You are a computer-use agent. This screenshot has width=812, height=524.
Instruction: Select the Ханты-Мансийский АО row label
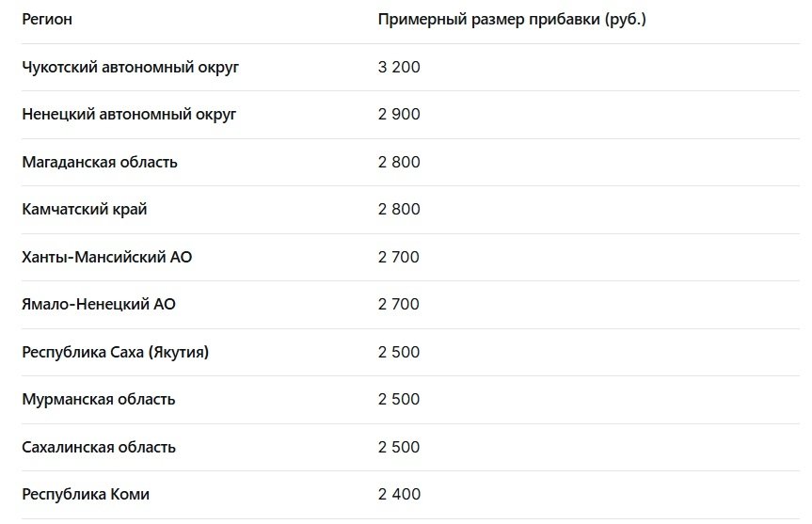click(x=107, y=257)
